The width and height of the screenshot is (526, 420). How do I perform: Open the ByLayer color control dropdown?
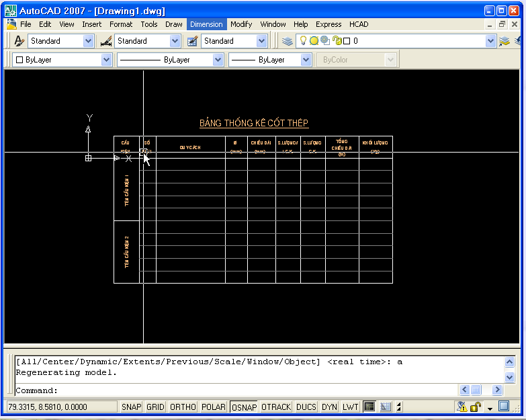pyautogui.click(x=106, y=60)
